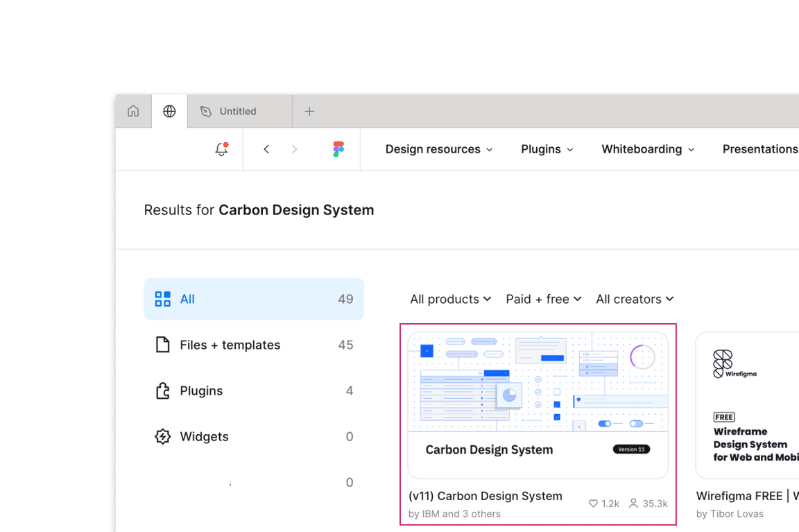Expand the Design resources menu

tap(439, 149)
